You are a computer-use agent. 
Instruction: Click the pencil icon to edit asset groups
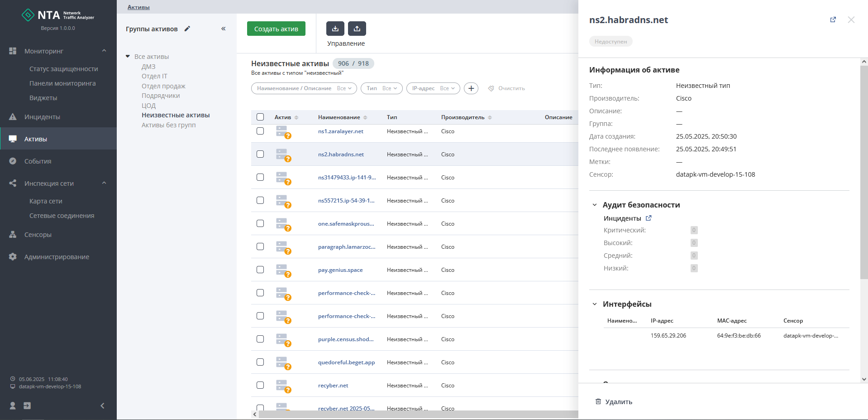click(x=187, y=29)
